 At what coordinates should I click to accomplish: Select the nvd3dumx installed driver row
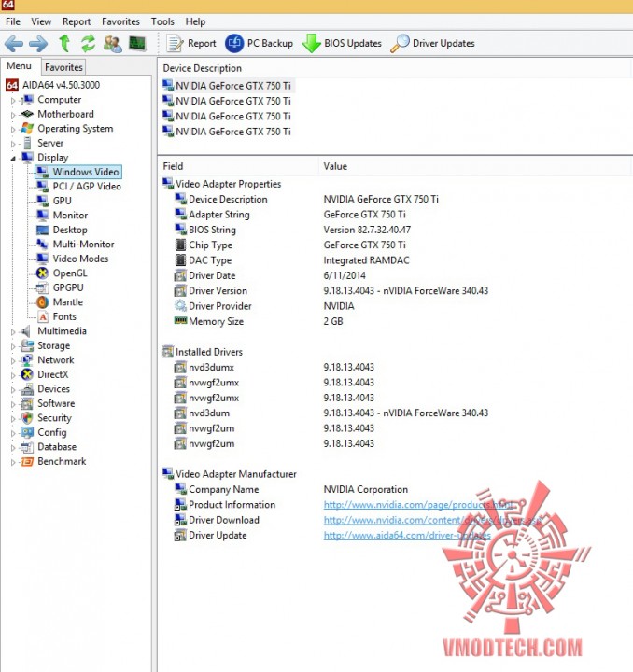coord(396,368)
